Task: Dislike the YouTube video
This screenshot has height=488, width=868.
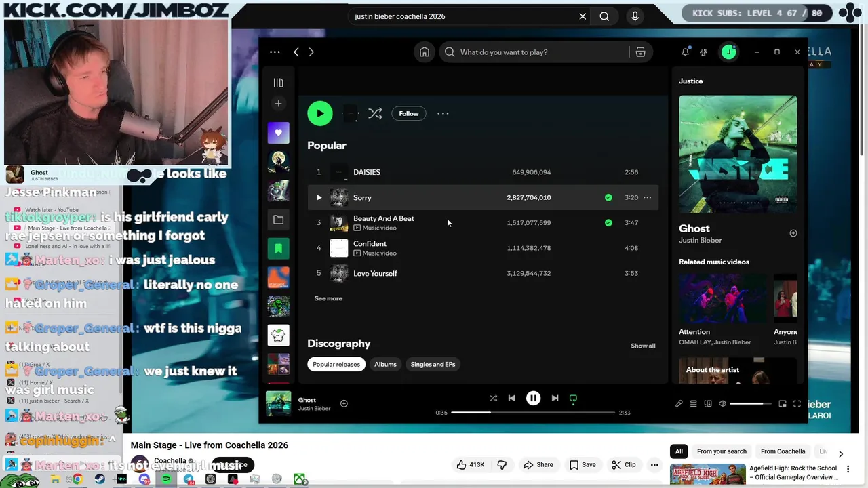Action: coord(502,465)
